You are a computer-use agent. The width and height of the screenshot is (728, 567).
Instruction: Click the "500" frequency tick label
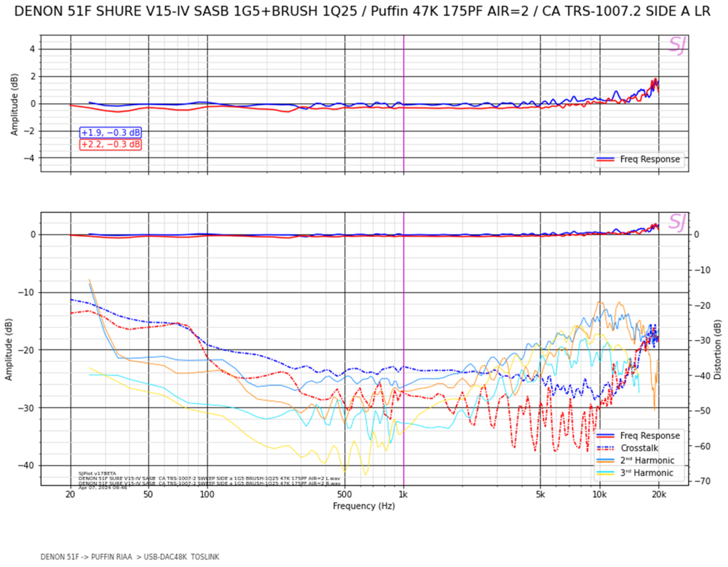tap(345, 495)
